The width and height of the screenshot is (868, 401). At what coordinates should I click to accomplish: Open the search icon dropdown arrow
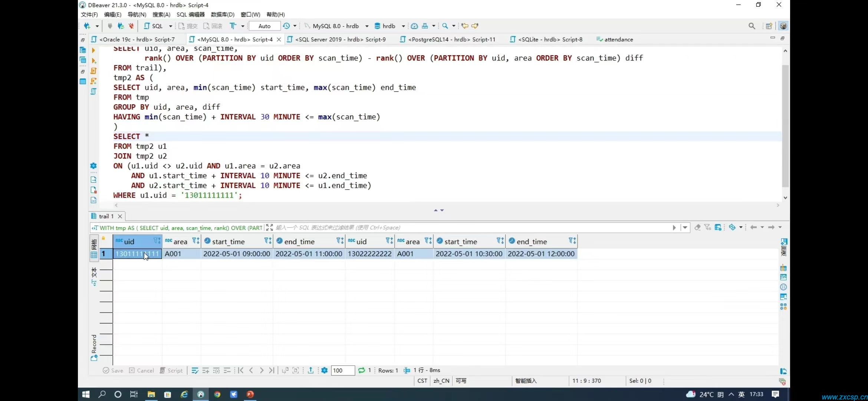point(454,26)
